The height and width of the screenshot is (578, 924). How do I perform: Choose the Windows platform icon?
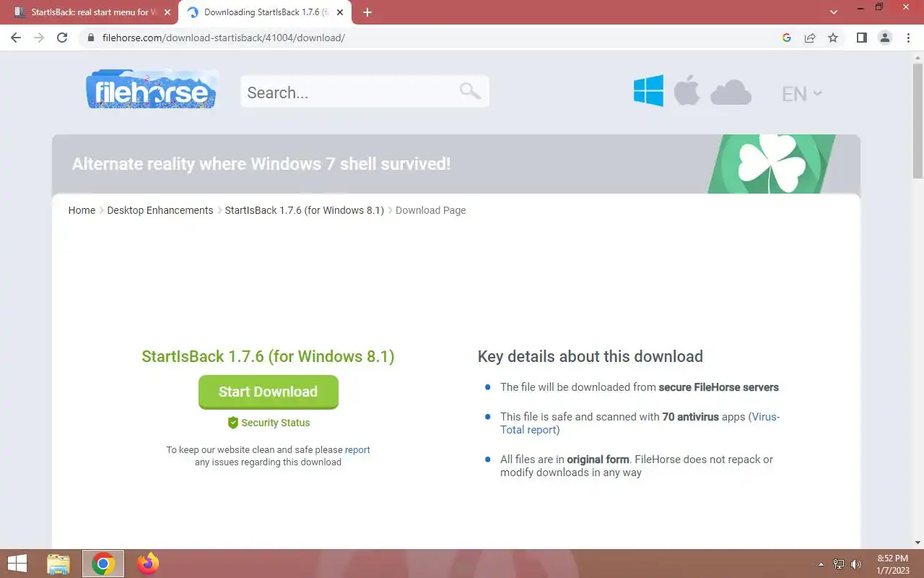(648, 92)
